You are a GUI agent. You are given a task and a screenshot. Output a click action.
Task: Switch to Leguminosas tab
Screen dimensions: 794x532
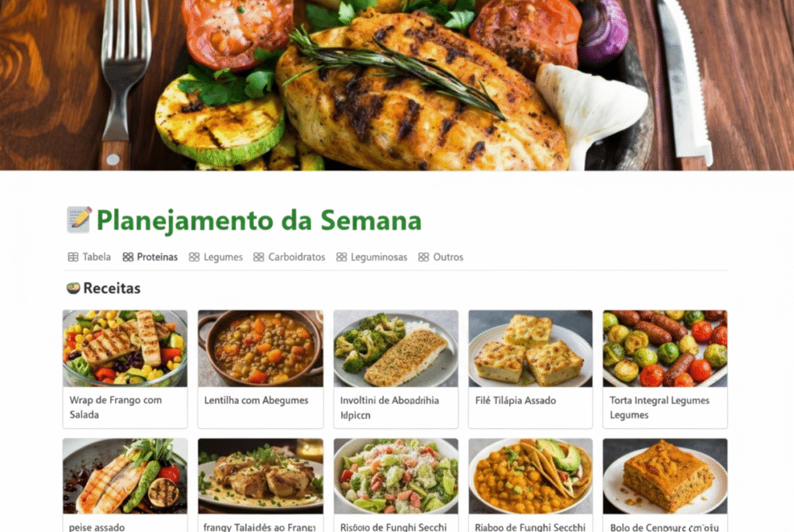(371, 257)
